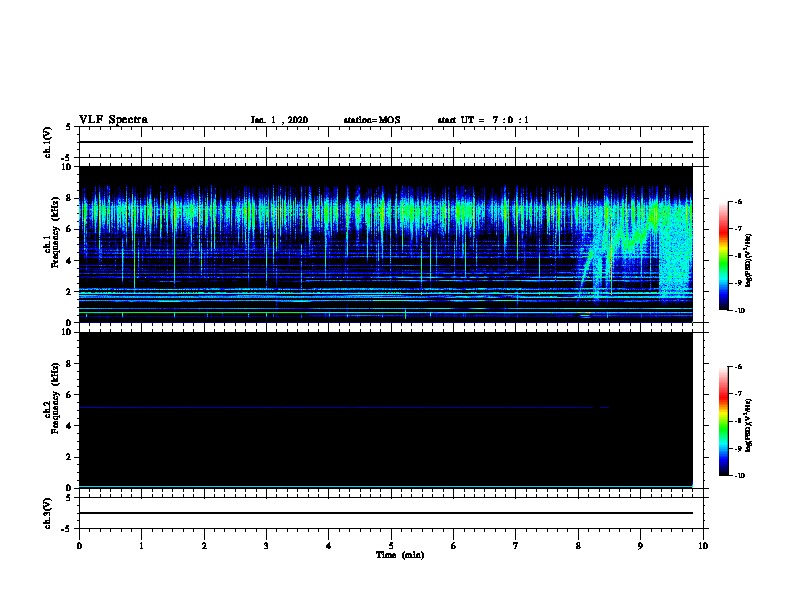This screenshot has height=612, width=792.
Task: Click the "-10" label on ch.2 colorbar
Action: pyautogui.click(x=739, y=476)
